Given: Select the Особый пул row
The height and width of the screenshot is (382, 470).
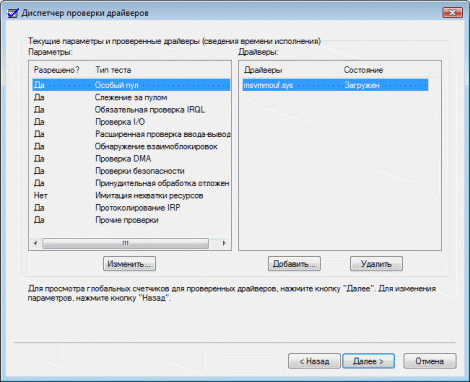Looking at the screenshot, I should click(131, 85).
